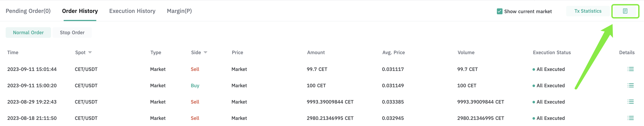Open details for 2023-08-29 sell order
Image resolution: width=644 pixels, height=126 pixels.
click(630, 102)
